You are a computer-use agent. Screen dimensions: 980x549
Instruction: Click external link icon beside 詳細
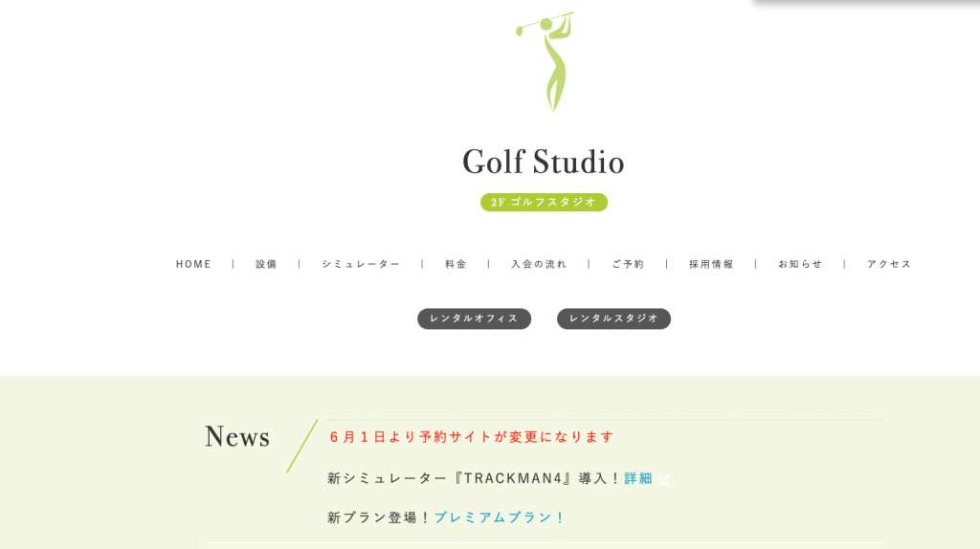pyautogui.click(x=664, y=479)
